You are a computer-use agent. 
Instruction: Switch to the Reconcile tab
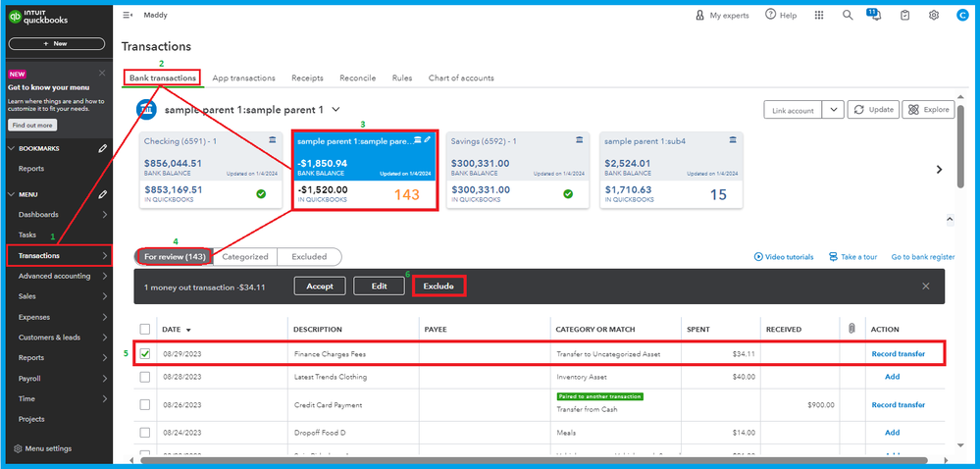[357, 78]
